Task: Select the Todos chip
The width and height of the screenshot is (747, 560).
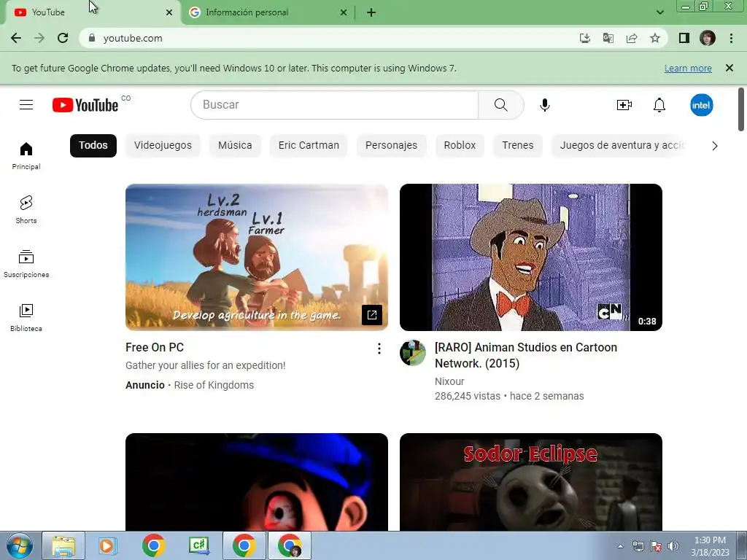Action: click(93, 145)
